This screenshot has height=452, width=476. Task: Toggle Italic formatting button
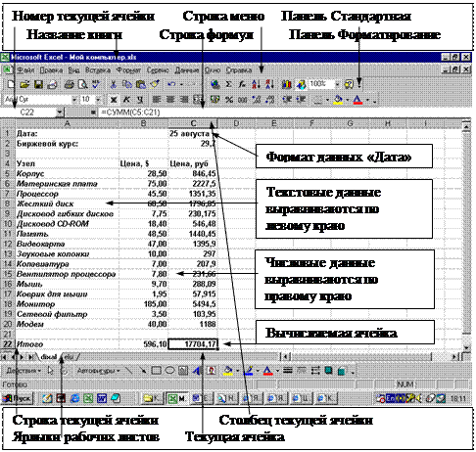(126, 100)
